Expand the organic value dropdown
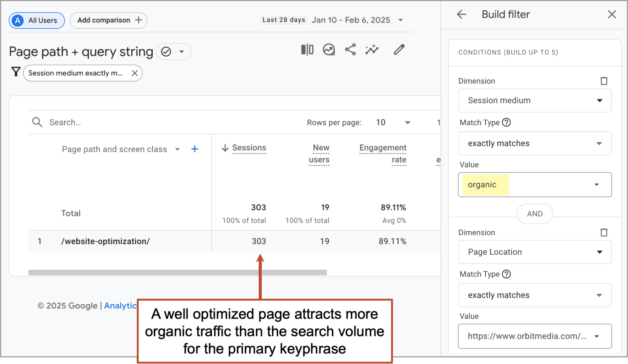Screen dimensions: 628x364 click(x=596, y=185)
